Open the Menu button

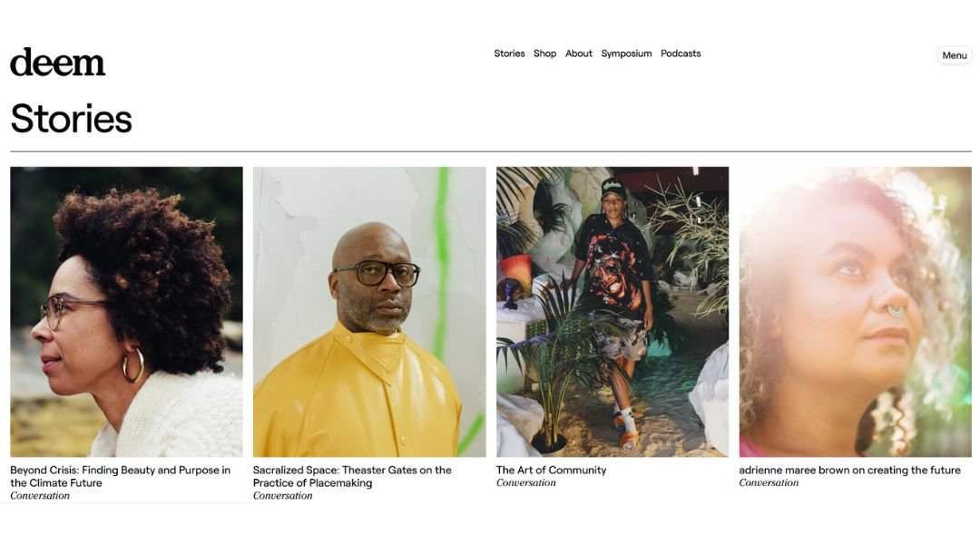955,55
